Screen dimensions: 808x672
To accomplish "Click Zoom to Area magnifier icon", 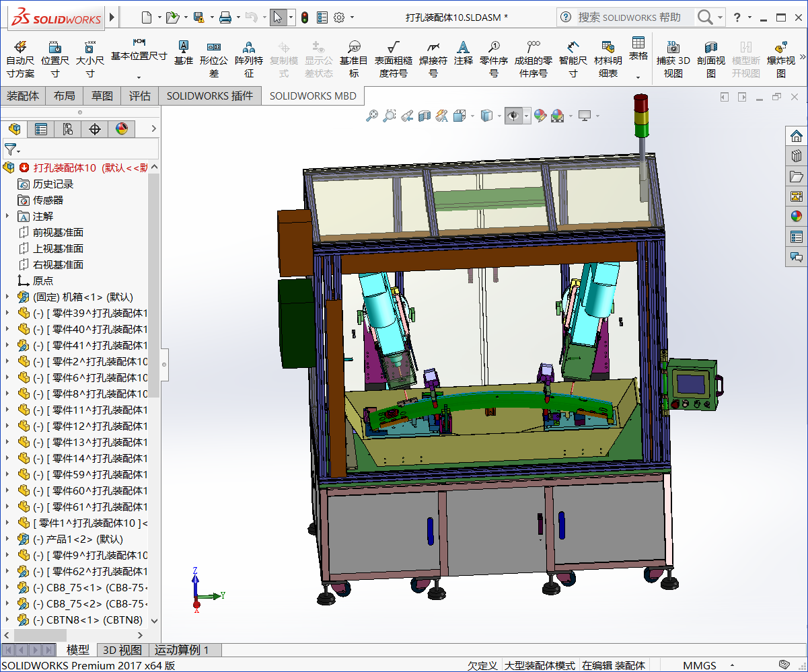I will [390, 116].
